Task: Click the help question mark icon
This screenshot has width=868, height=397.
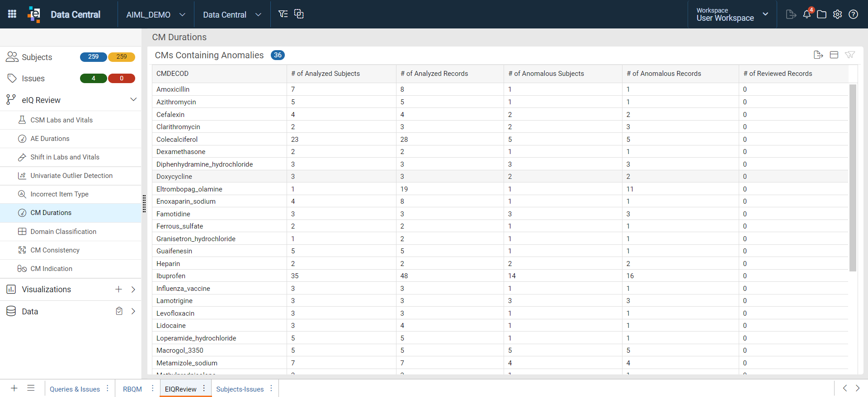Action: (854, 14)
